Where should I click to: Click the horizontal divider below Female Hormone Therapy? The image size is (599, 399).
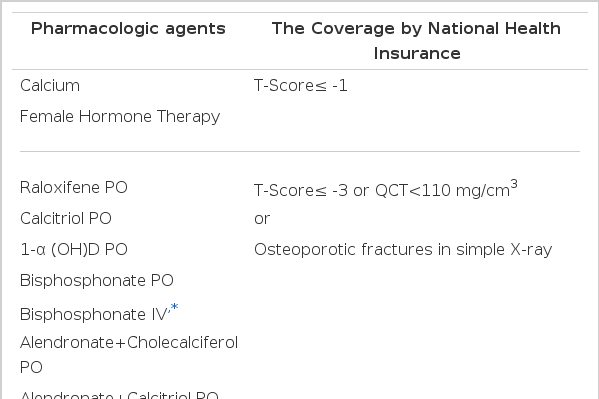pos(300,151)
